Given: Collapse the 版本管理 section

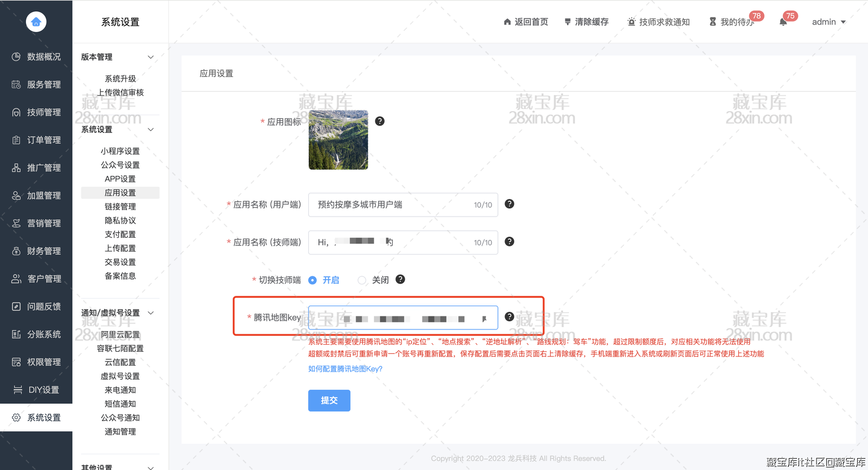Looking at the screenshot, I should pyautogui.click(x=151, y=57).
